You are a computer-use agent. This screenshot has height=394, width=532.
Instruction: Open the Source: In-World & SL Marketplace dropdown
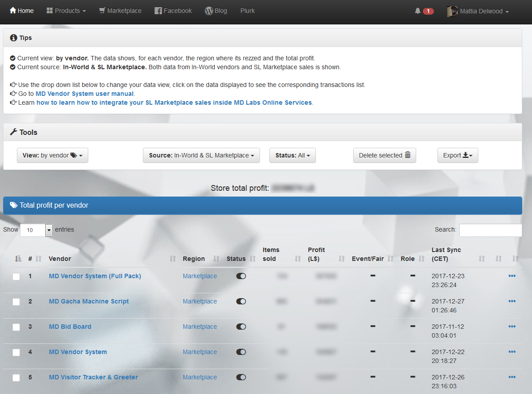point(201,155)
